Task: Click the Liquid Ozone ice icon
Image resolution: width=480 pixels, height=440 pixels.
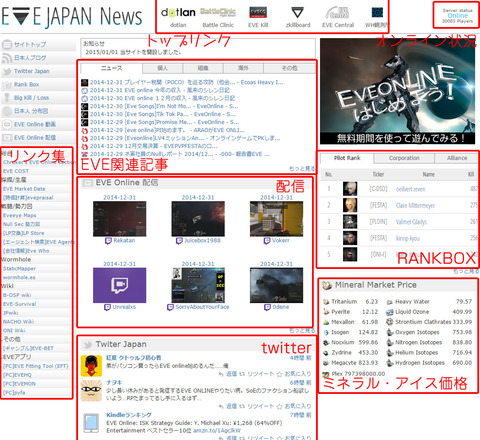Action: [x=390, y=312]
